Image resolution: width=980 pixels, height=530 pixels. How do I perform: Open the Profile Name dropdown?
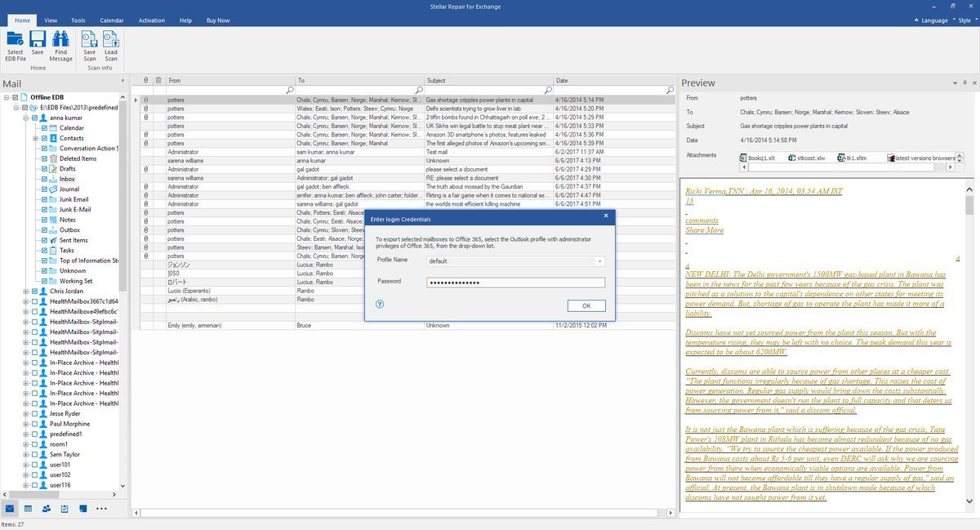600,261
